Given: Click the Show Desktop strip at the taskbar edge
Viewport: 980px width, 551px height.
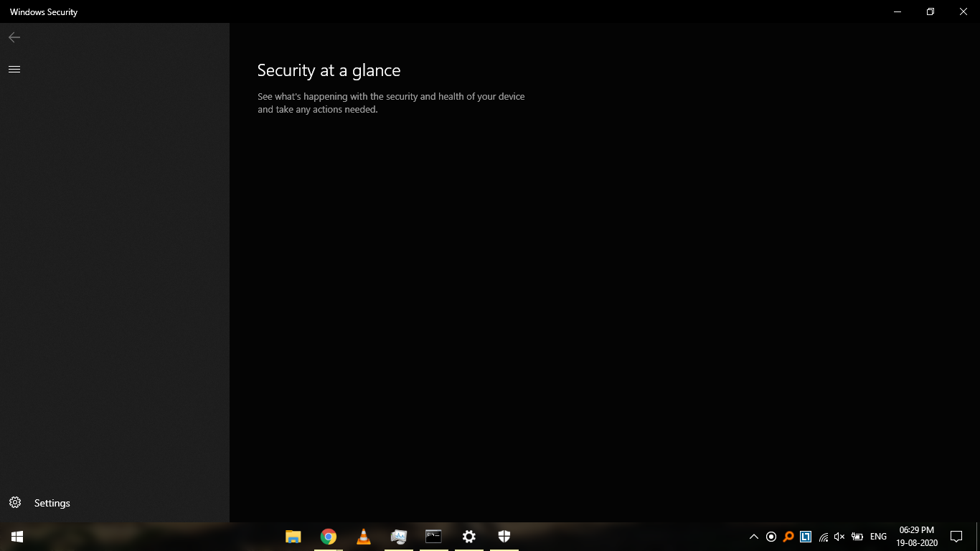Looking at the screenshot, I should (978, 537).
